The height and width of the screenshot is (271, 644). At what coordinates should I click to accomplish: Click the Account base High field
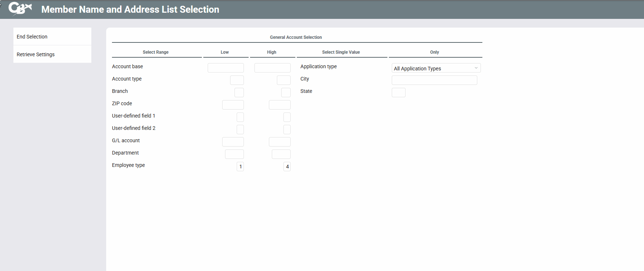pyautogui.click(x=272, y=68)
